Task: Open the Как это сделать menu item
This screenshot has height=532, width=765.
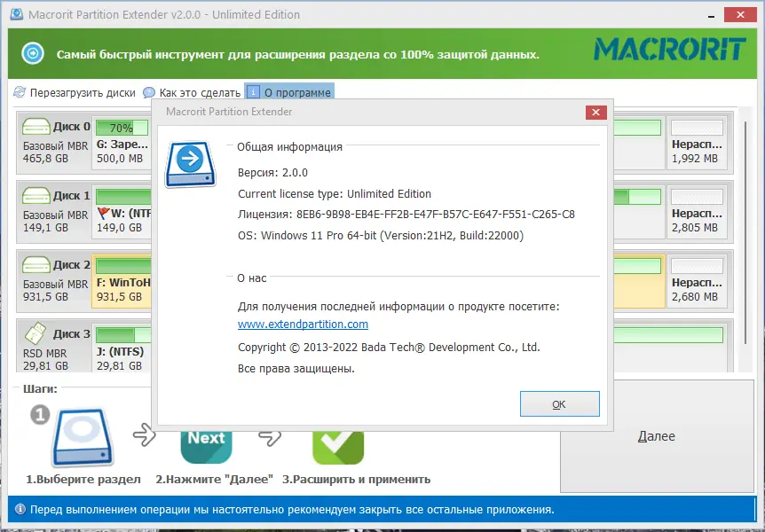Action: pos(192,92)
